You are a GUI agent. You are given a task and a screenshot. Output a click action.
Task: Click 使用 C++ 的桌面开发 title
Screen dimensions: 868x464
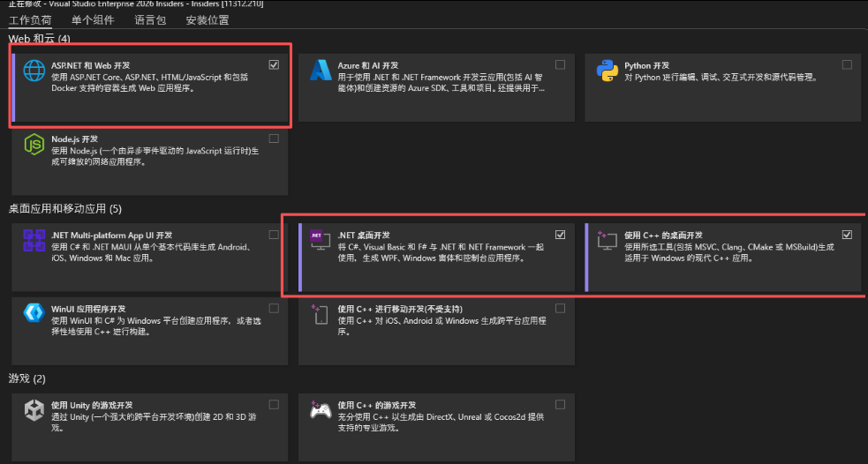[664, 235]
